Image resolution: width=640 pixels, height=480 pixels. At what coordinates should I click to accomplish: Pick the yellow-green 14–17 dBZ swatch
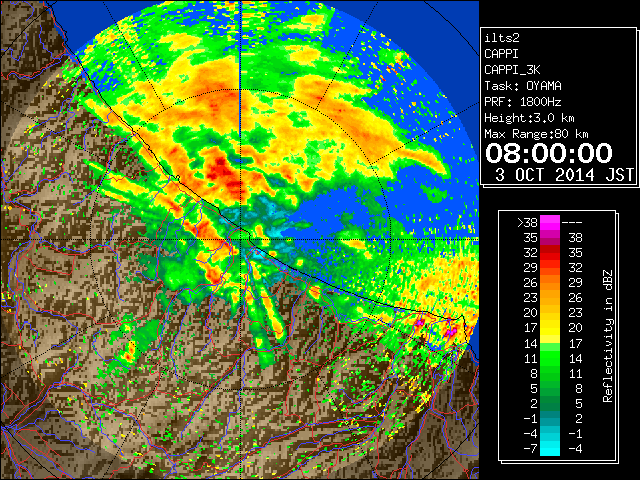550,343
